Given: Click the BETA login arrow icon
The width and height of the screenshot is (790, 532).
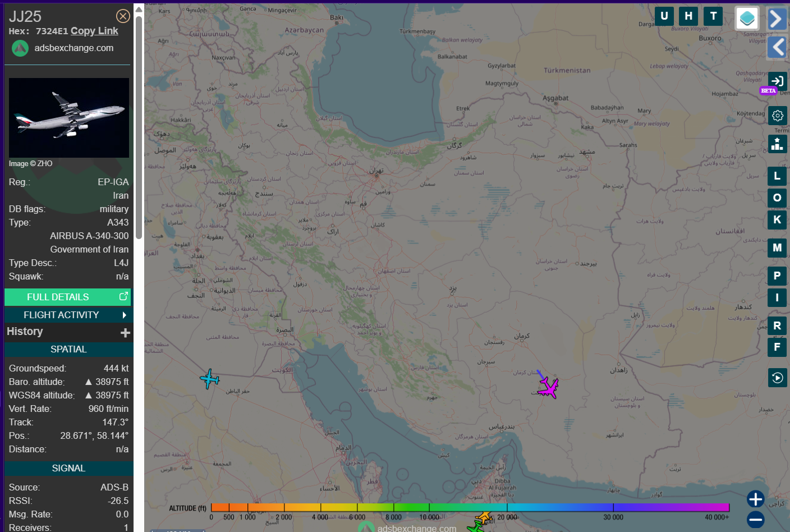Looking at the screenshot, I should (x=777, y=81).
